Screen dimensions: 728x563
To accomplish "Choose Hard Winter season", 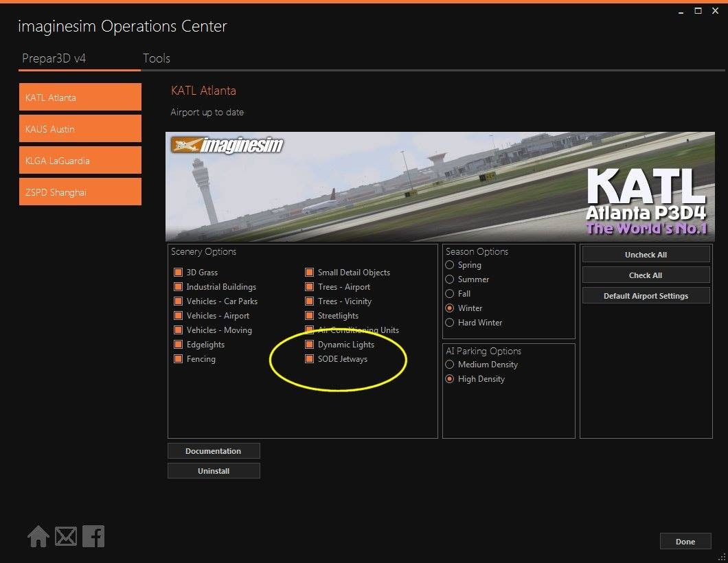I will click(449, 322).
